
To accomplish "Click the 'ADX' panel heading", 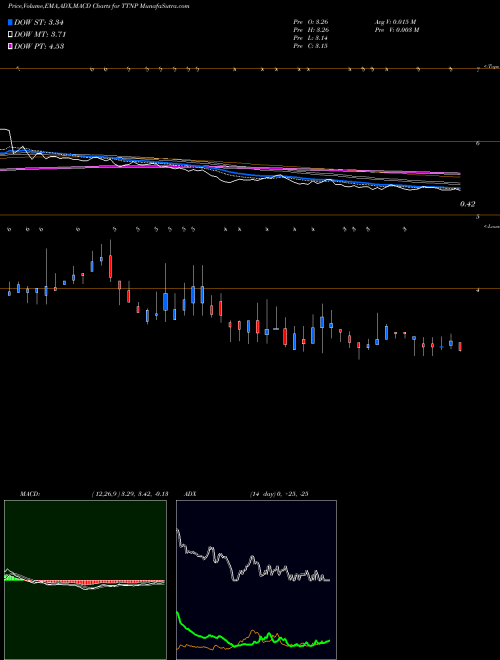I will [x=190, y=494].
